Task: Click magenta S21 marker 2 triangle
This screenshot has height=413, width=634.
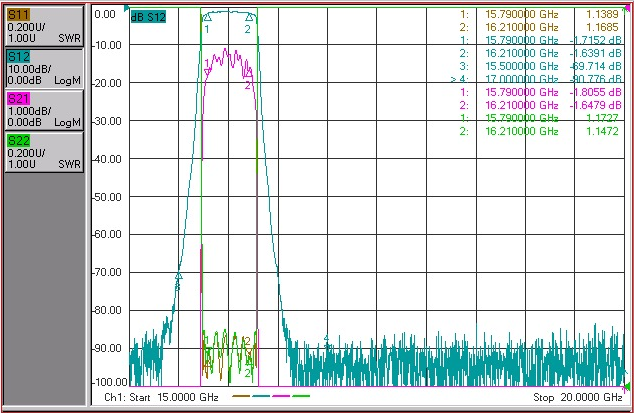Action: pyautogui.click(x=248, y=73)
